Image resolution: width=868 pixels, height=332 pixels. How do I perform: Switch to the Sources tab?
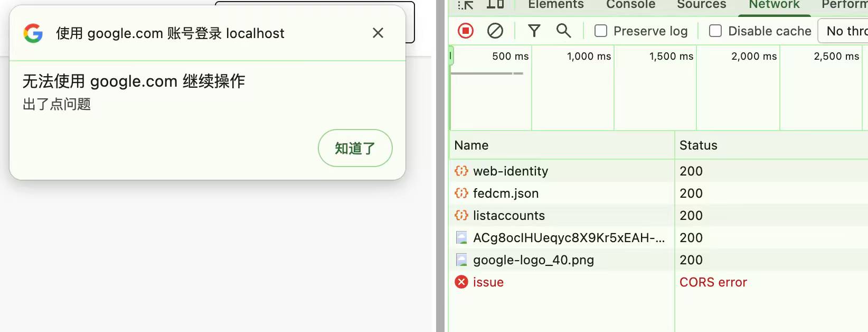click(x=702, y=5)
